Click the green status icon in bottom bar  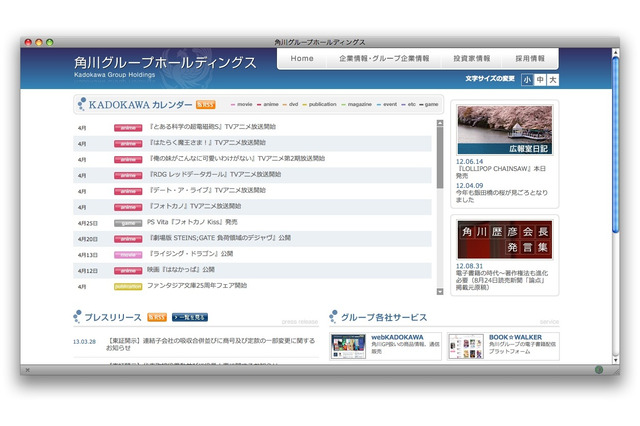(x=599, y=370)
